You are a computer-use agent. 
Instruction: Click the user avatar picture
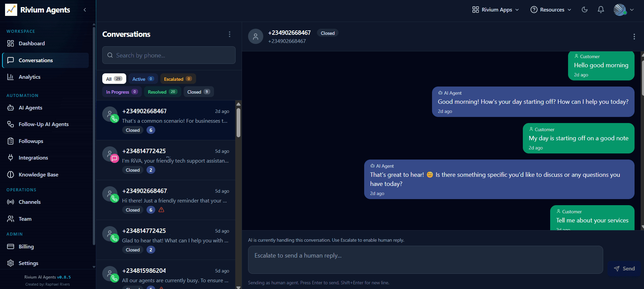[620, 10]
